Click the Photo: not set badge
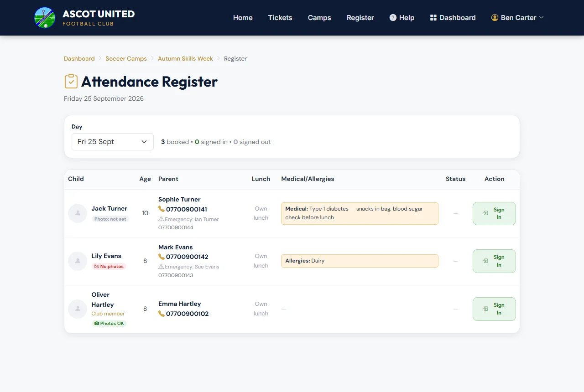This screenshot has height=392, width=584. (110, 219)
